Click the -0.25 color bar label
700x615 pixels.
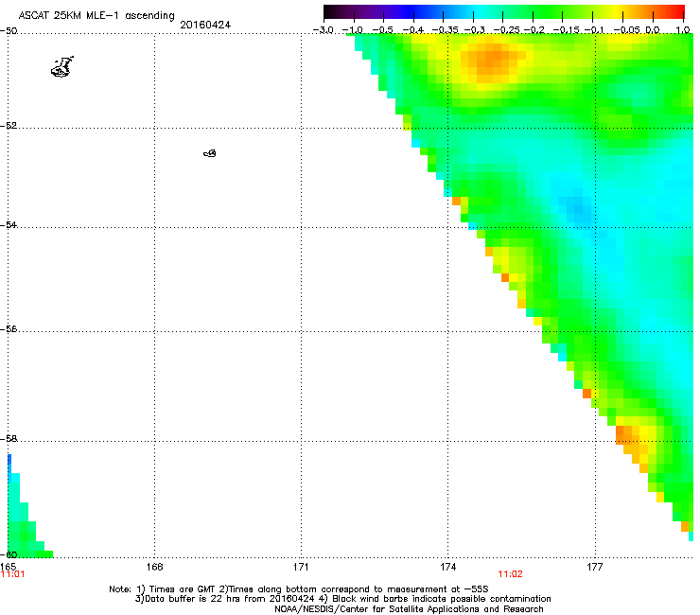[507, 30]
